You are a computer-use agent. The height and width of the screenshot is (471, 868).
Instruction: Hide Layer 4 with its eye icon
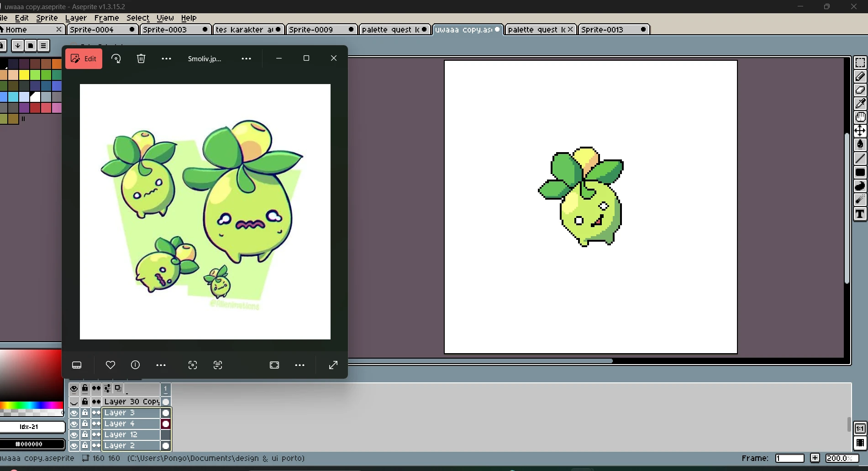(x=74, y=423)
